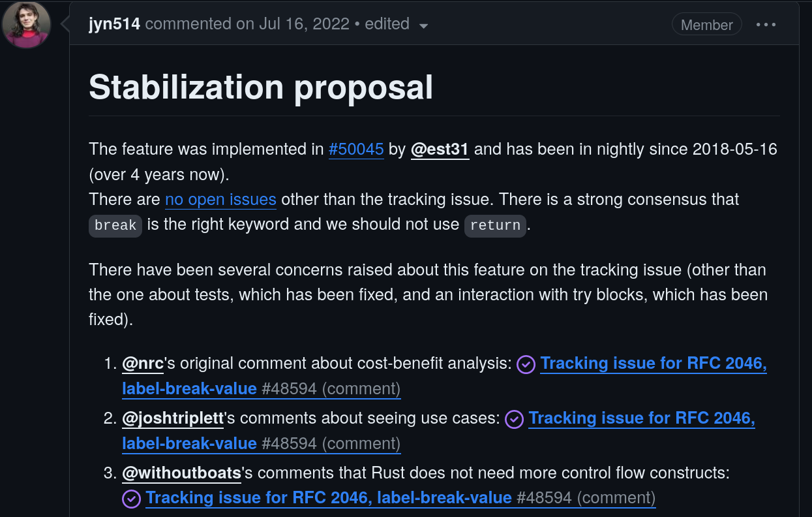
Task: Click the Stabilization proposal heading
Action: pos(261,87)
